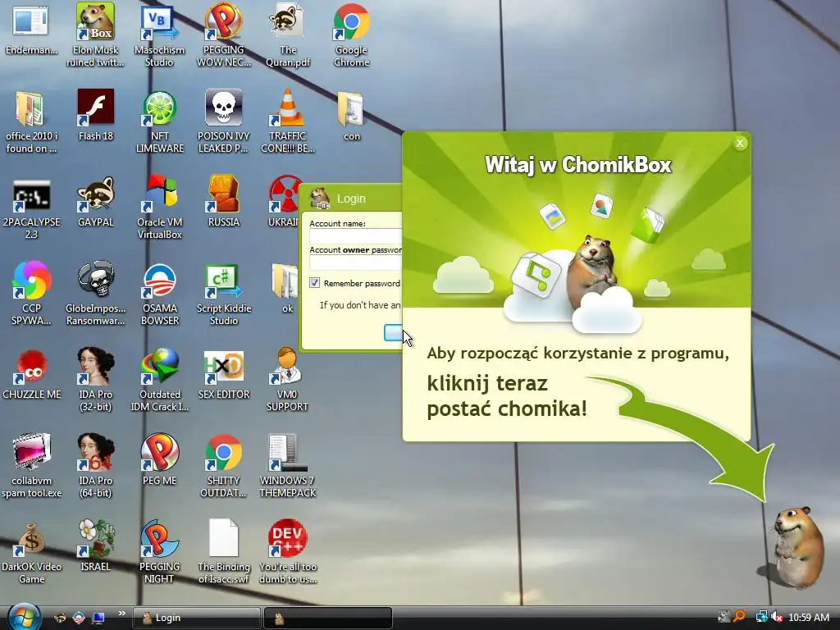Launch Flash 18 shortcut
Image resolution: width=840 pixels, height=630 pixels.
click(x=95, y=115)
